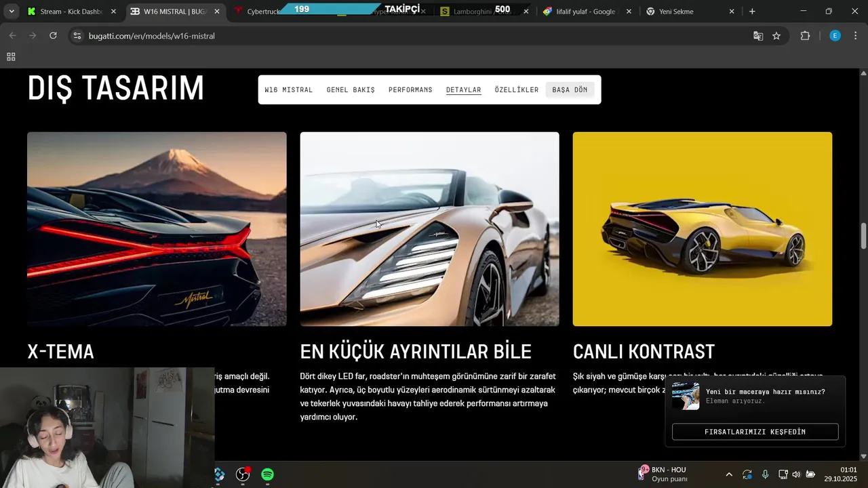Viewport: 868px width, 488px height.
Task: Open the battery tray icon
Action: pos(810,474)
